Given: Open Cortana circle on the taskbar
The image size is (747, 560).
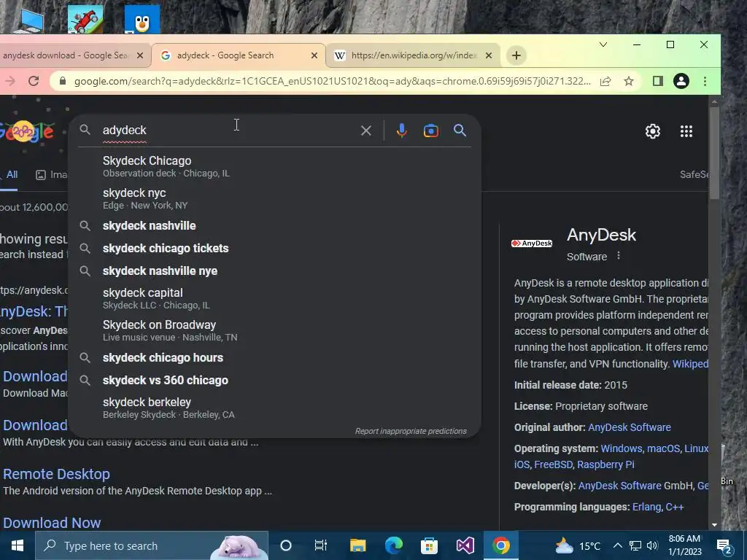Looking at the screenshot, I should [286, 545].
